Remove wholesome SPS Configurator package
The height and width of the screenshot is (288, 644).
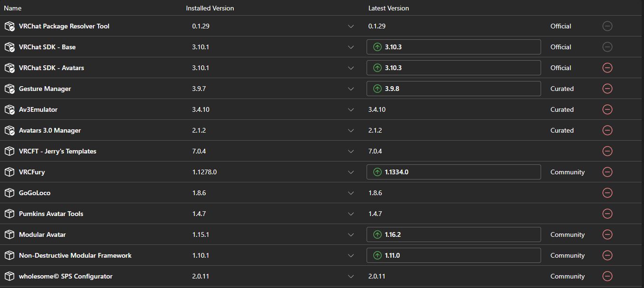(607, 276)
